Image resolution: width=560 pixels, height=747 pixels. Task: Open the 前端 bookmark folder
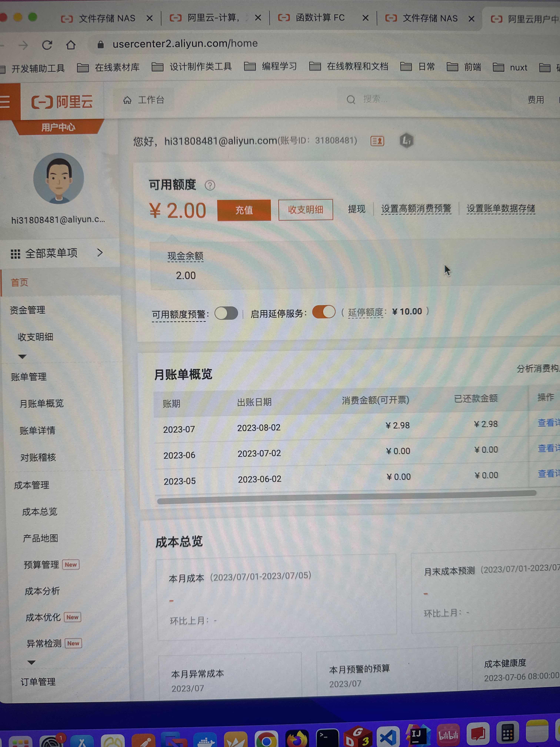click(x=464, y=67)
